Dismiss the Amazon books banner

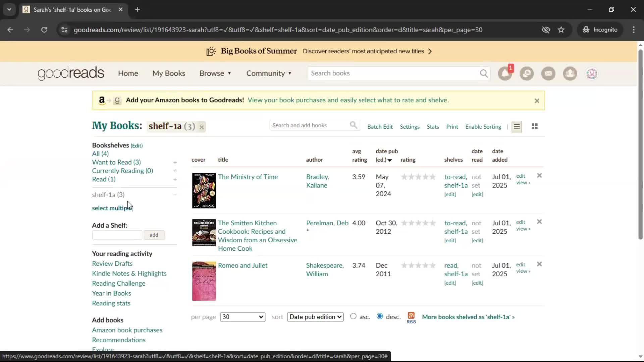(537, 101)
